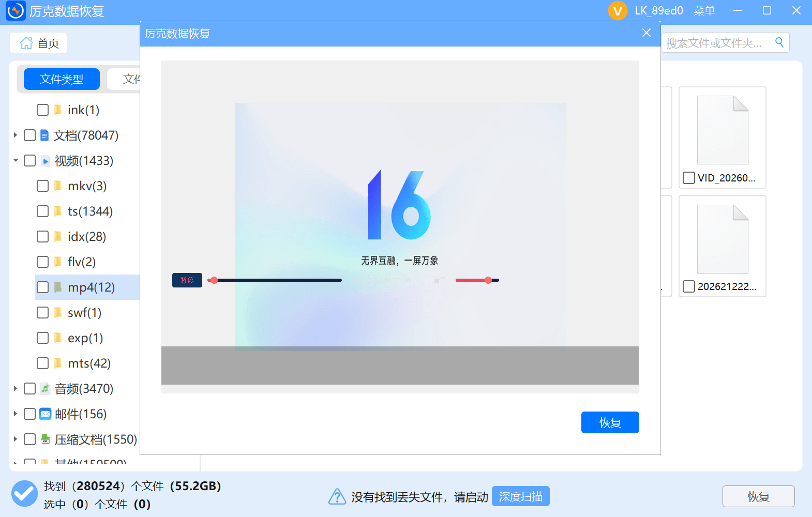This screenshot has width=812, height=517.
Task: Expand the 压缩文档(1550) tree node
Action: click(x=16, y=439)
